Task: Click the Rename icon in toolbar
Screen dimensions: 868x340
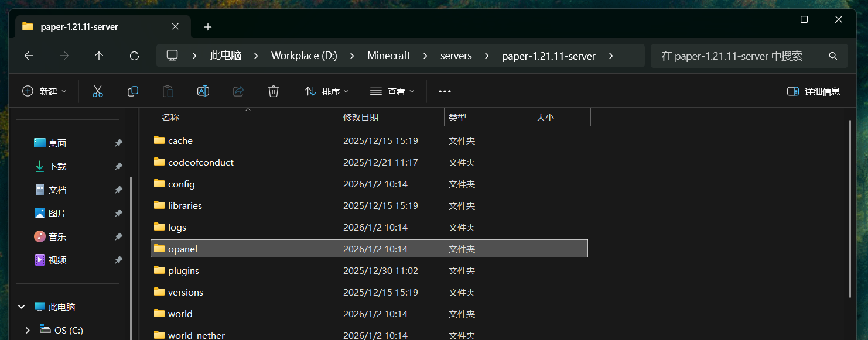Action: [203, 91]
